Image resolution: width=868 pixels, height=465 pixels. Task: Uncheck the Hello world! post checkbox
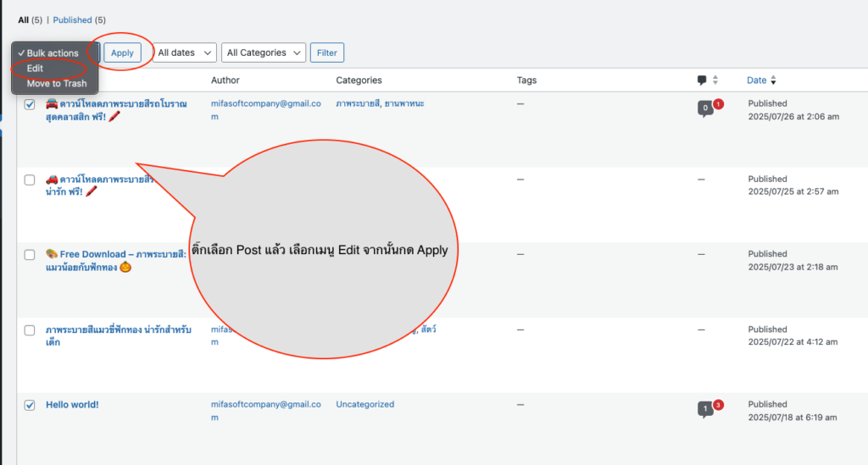[30, 405]
